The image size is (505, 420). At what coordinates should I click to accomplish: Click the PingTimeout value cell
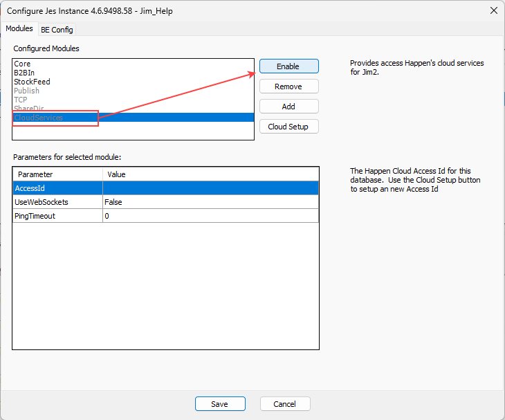coord(210,216)
